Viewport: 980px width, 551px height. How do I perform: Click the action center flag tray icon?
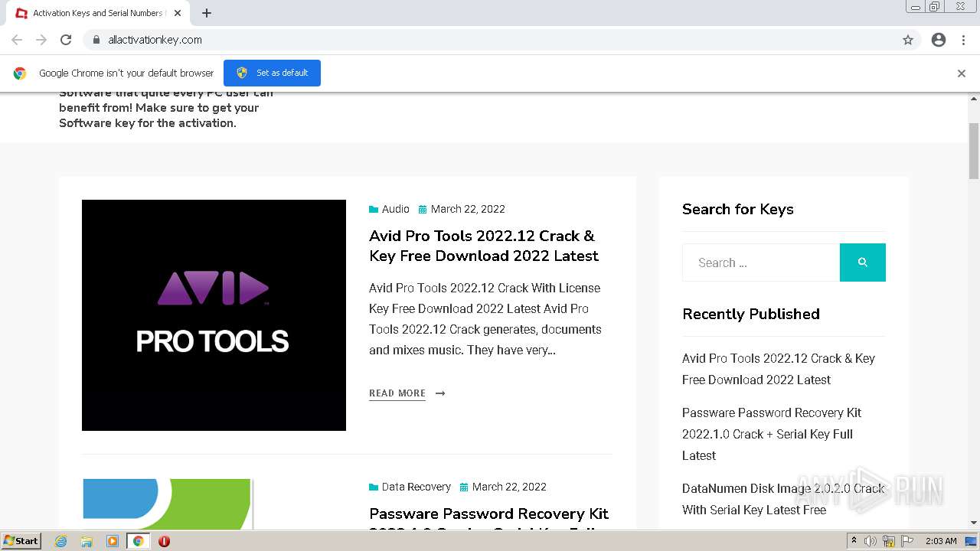(x=907, y=541)
